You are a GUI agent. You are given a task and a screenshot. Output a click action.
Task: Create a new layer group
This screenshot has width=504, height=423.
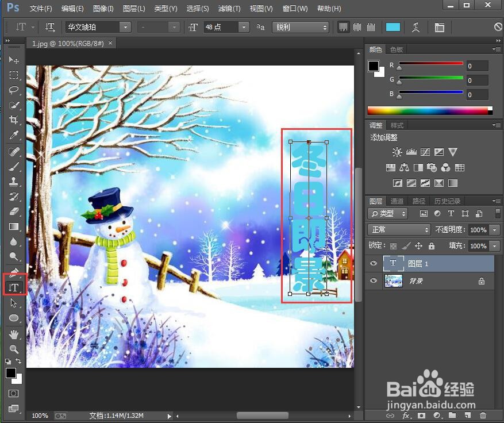452,416
